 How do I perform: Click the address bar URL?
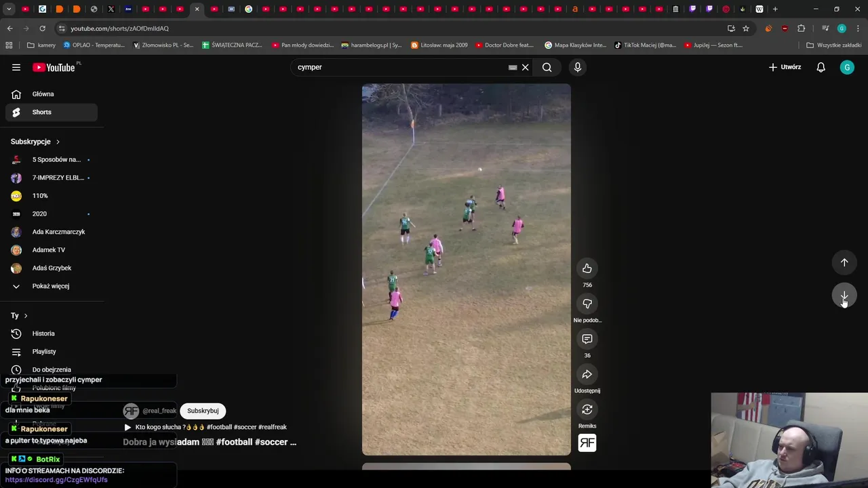120,28
